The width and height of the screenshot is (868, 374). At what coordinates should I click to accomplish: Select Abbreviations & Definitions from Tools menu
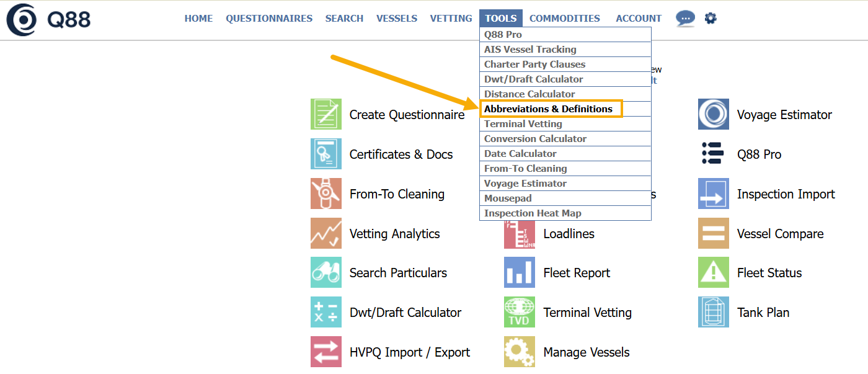[x=548, y=109]
